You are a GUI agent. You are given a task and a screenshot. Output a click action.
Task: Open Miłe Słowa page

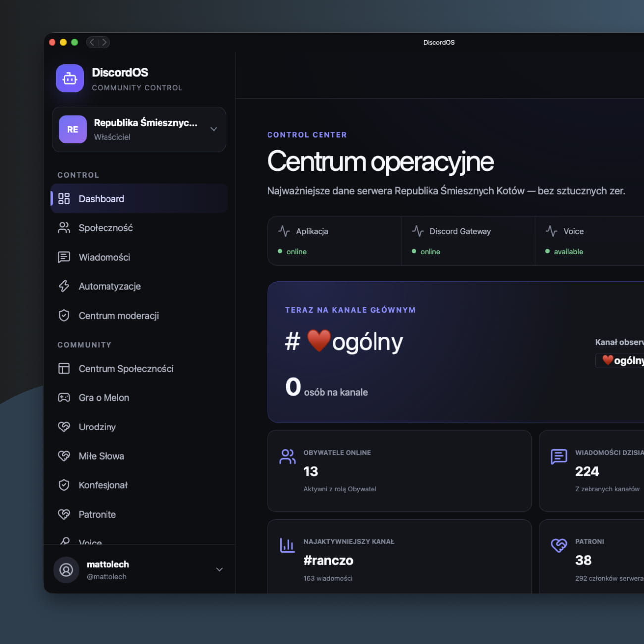[139, 456]
